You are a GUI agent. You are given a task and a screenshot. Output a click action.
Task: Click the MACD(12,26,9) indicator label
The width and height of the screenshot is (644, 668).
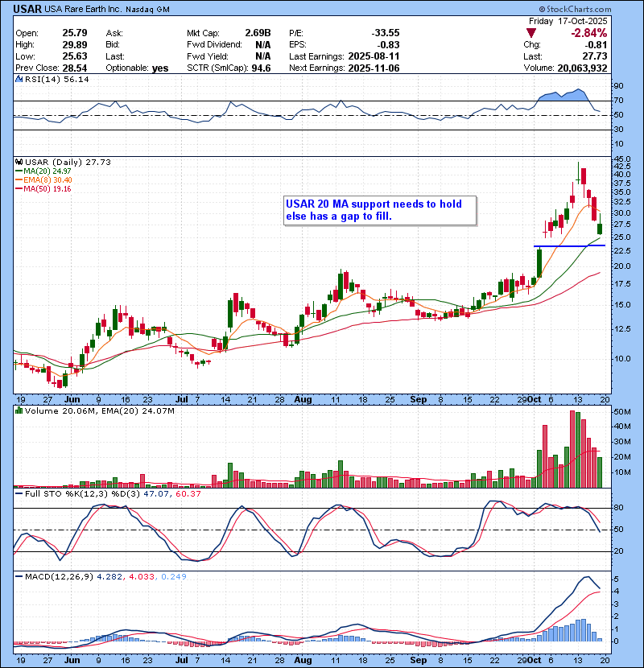tap(59, 577)
